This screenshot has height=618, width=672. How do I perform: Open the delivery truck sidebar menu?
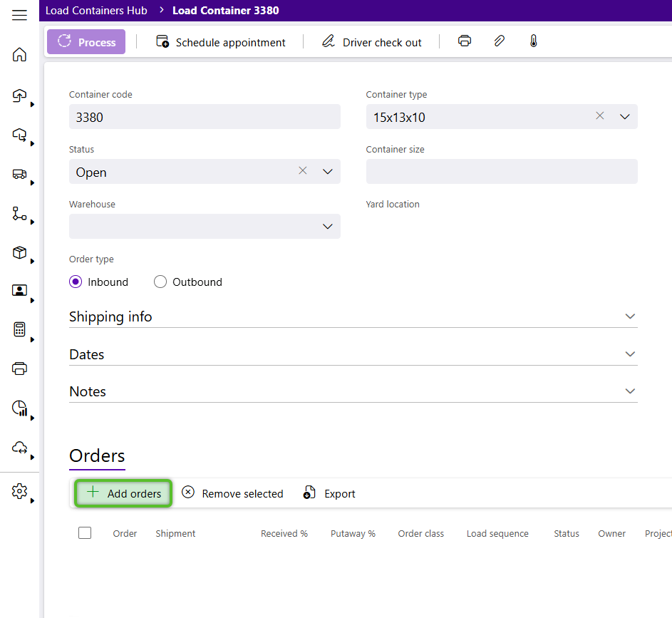click(x=19, y=174)
